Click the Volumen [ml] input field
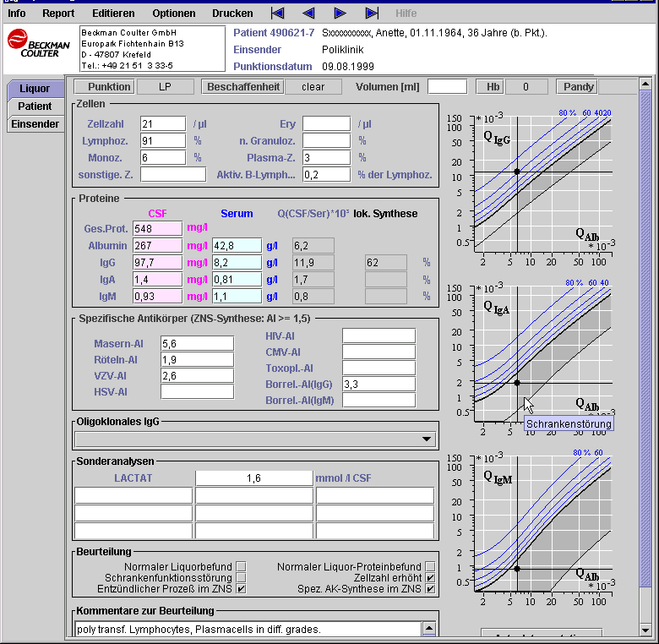The height and width of the screenshot is (644, 659). pyautogui.click(x=447, y=86)
